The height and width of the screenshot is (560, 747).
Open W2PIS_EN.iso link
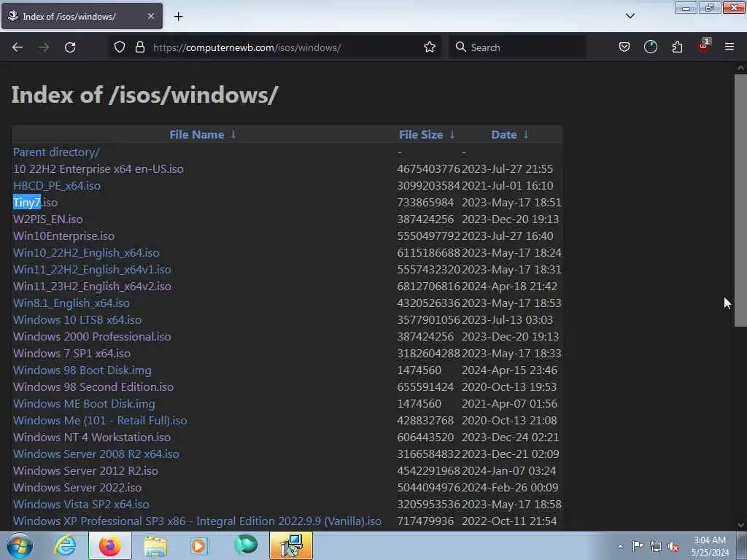coord(47,219)
